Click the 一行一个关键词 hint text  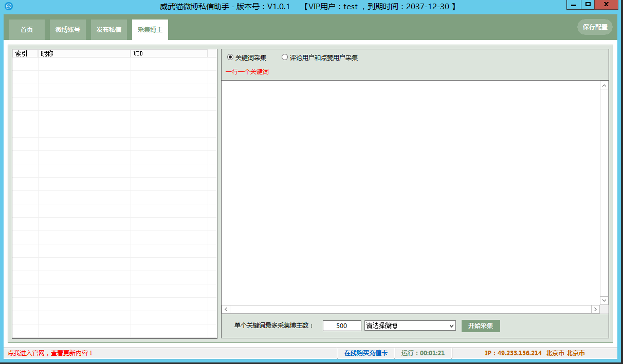[247, 72]
